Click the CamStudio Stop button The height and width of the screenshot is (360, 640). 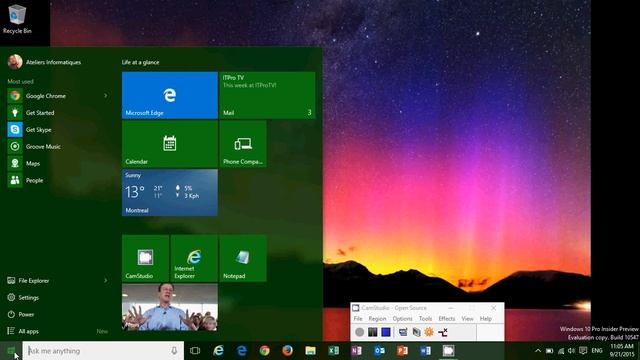click(386, 332)
